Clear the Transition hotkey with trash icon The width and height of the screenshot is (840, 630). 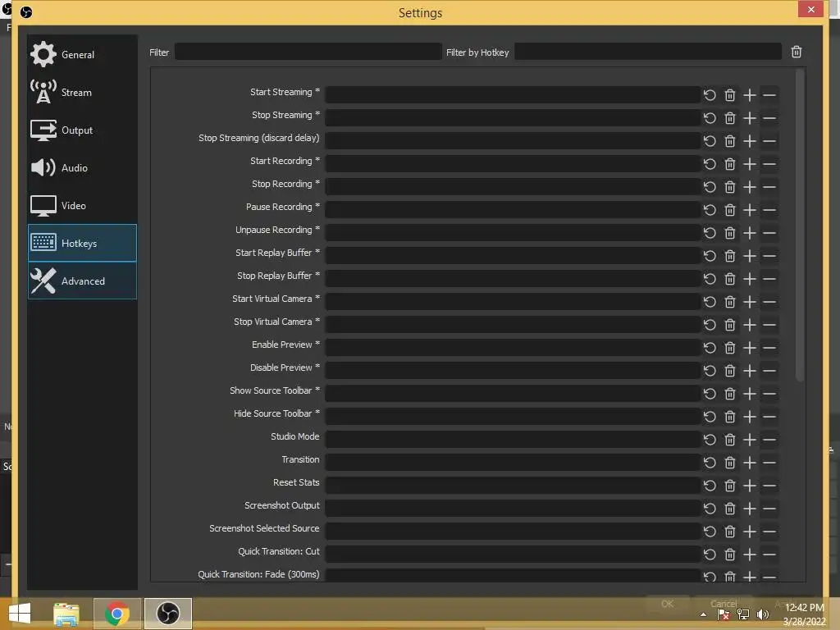729,463
